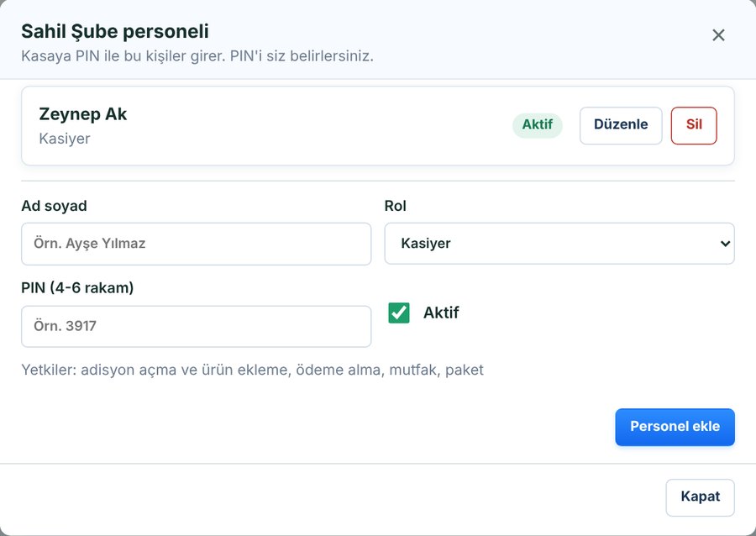Click the Personel ekle button

click(675, 427)
